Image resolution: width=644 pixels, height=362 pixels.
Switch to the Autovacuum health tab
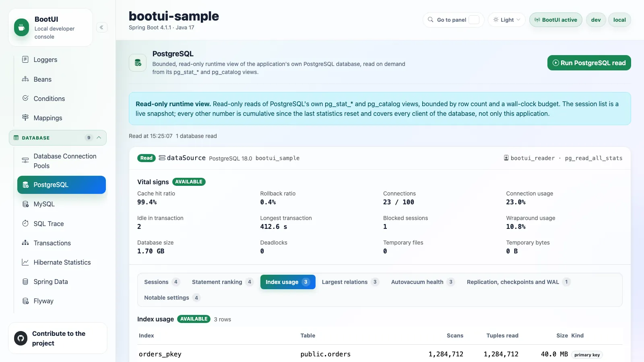pyautogui.click(x=423, y=282)
